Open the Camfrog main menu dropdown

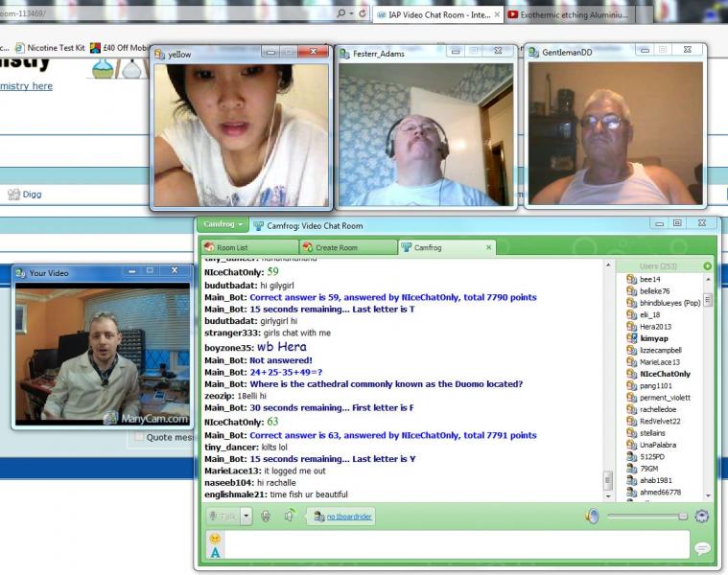pos(223,224)
